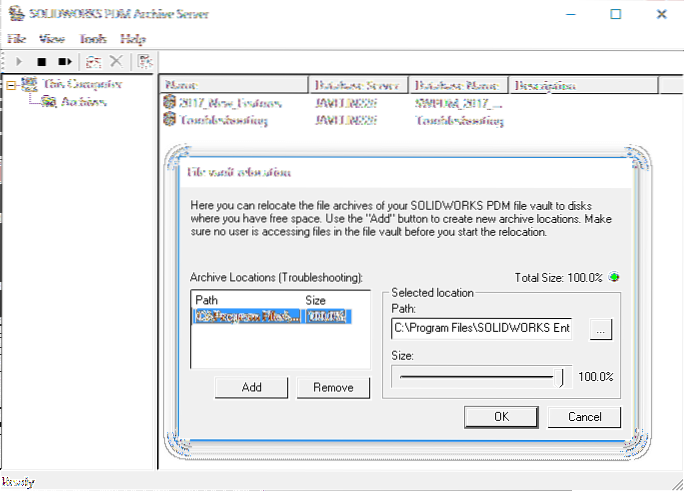The image size is (684, 491).
Task: Collapse the This Computer tree node
Action: [11, 85]
